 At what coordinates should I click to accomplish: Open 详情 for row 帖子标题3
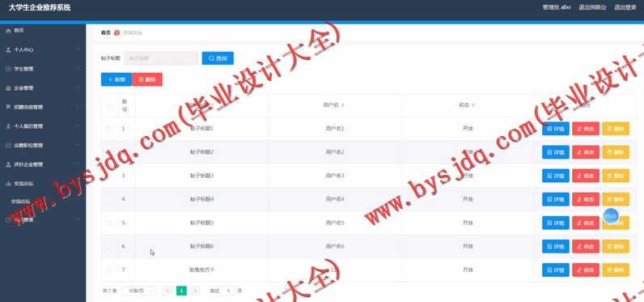pyautogui.click(x=556, y=176)
